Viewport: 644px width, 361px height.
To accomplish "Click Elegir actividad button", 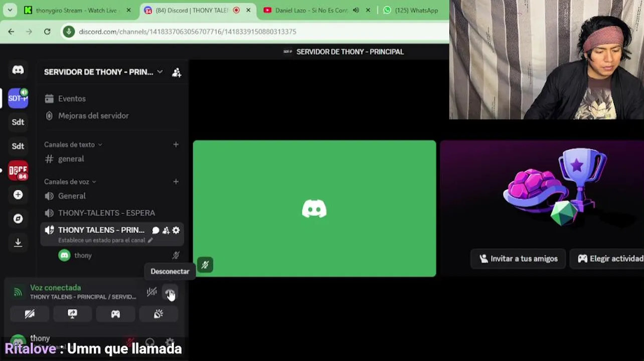I will coord(610,259).
